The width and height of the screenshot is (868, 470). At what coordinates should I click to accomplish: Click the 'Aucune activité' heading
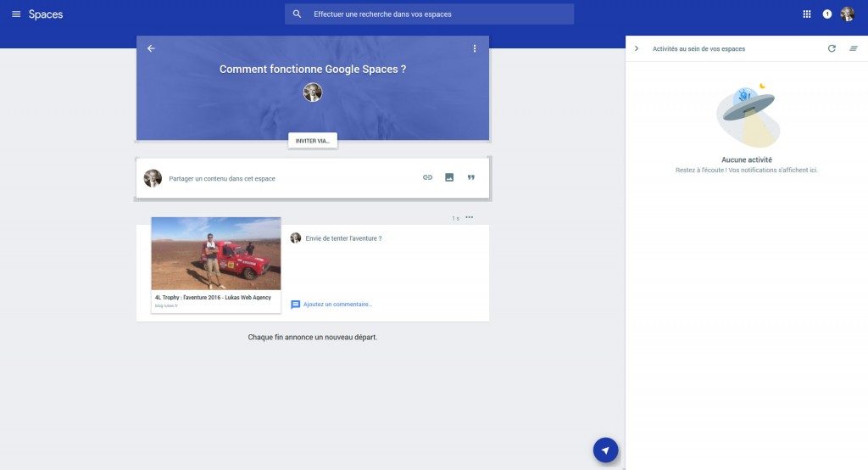click(747, 159)
